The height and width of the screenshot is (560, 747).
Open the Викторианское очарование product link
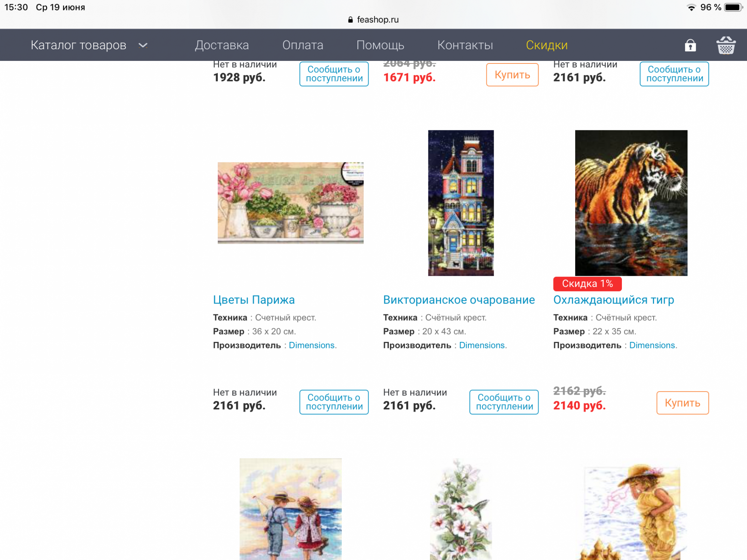(x=459, y=300)
